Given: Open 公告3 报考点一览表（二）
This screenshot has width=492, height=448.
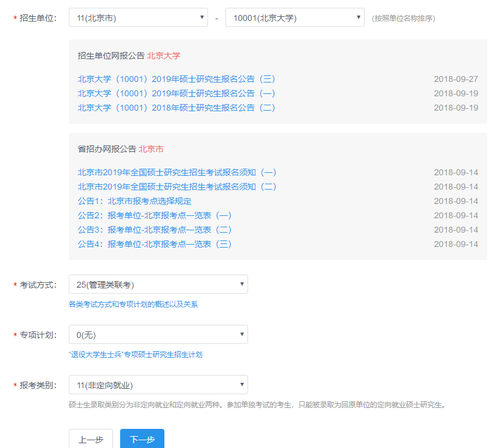Looking at the screenshot, I should (x=154, y=230).
